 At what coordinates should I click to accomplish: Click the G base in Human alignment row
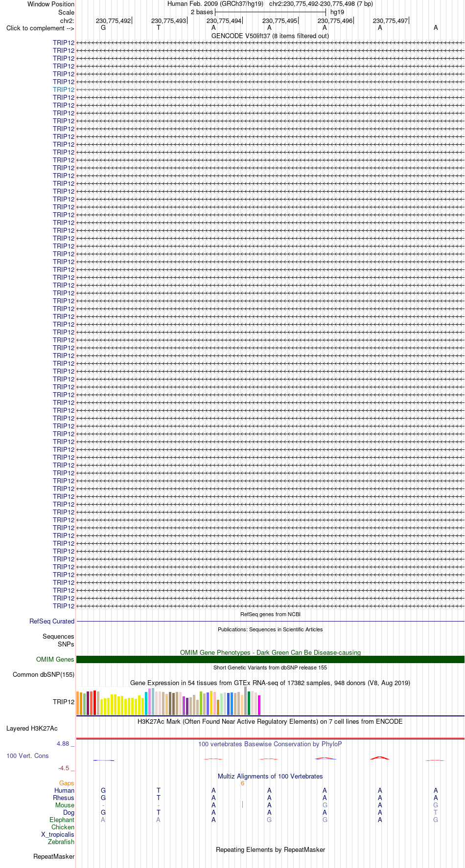[x=103, y=790]
